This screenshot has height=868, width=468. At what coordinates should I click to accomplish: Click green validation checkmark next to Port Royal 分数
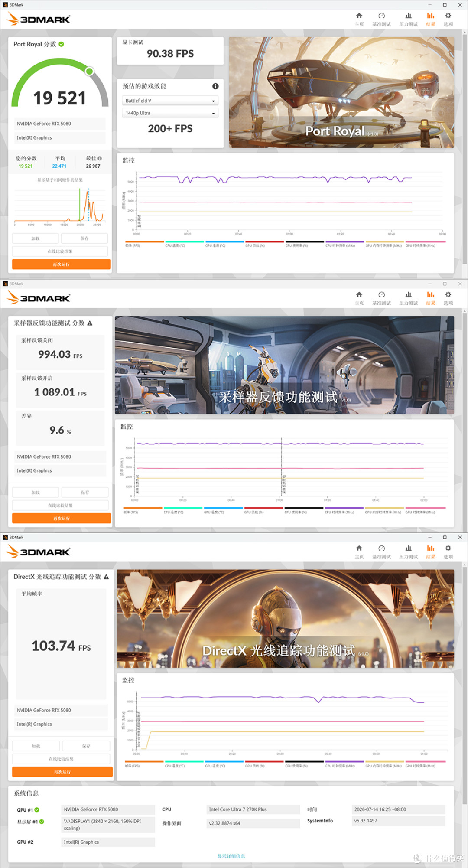click(62, 44)
